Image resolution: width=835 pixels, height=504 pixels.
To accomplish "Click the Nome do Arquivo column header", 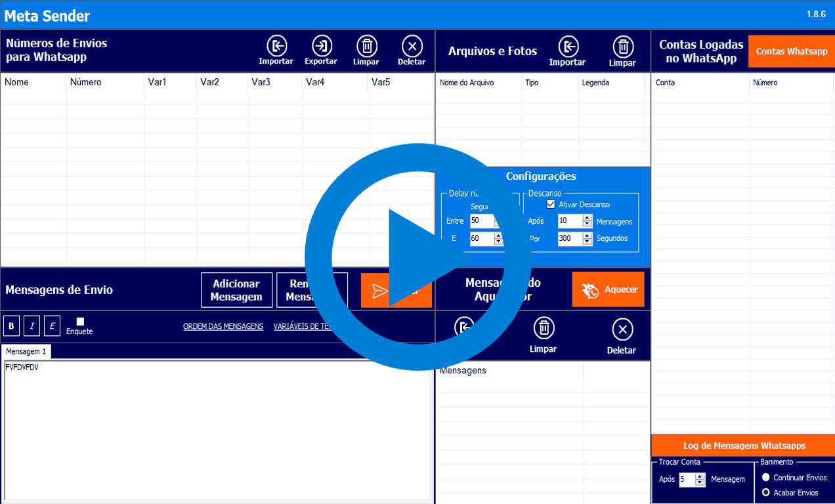I will pyautogui.click(x=479, y=83).
